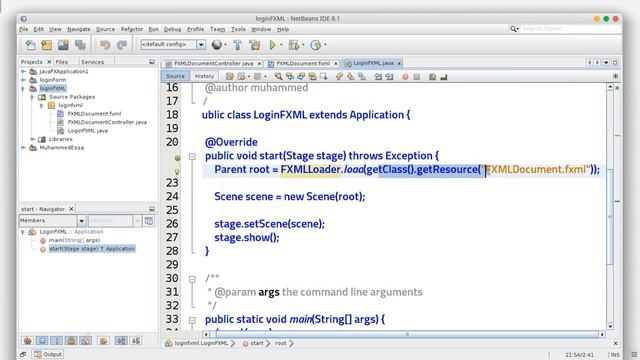This screenshot has height=360, width=640.
Task: Click the Debug Project icon
Action: (x=294, y=45)
